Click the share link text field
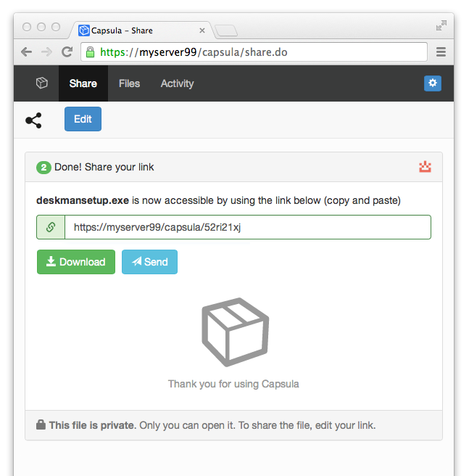The height and width of the screenshot is (476, 469). coord(247,227)
